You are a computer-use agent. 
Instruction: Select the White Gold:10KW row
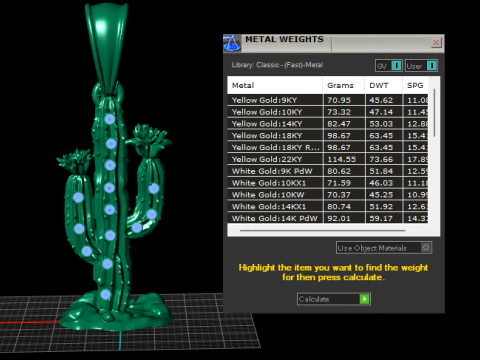[x=328, y=195]
